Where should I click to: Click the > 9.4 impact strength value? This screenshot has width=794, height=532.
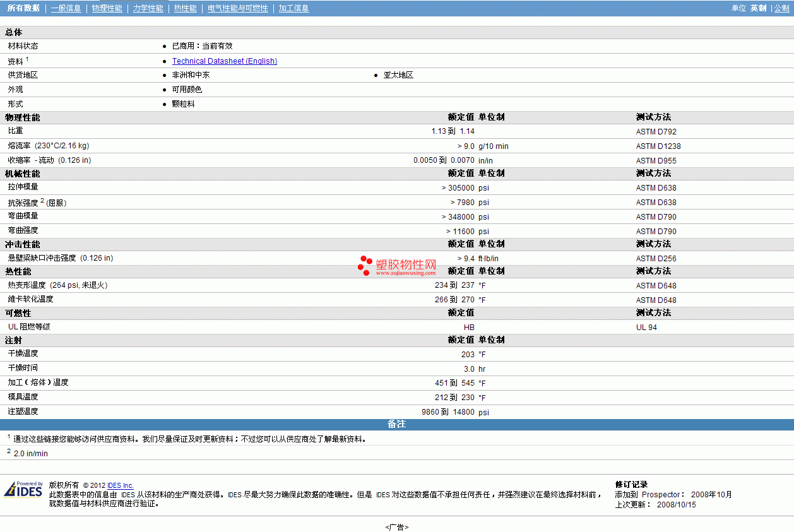click(x=466, y=259)
